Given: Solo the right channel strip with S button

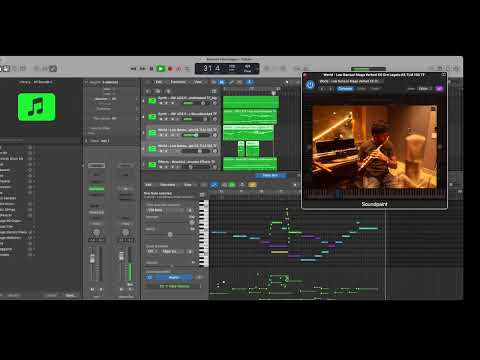Looking at the screenshot, I should pos(130,289).
